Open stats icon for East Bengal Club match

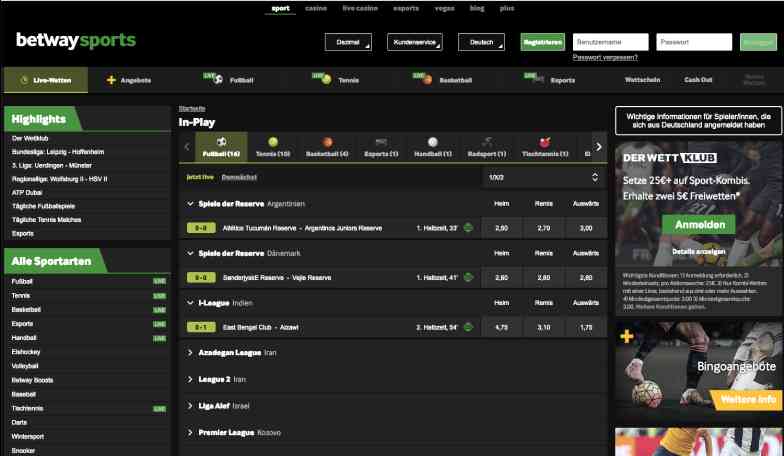468,328
